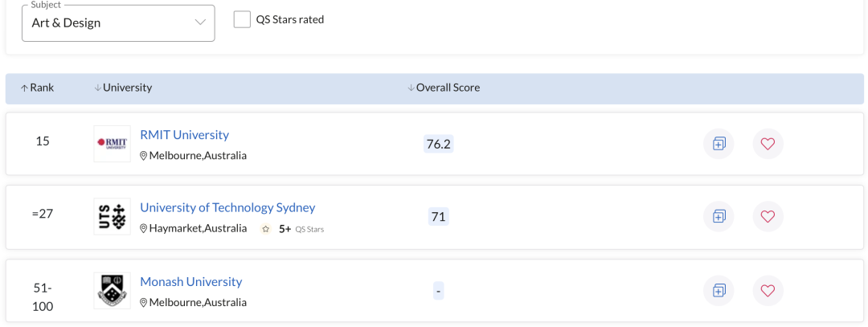Open University of Technology Sydney link
Screen dimensions: 868x327
(x=227, y=207)
